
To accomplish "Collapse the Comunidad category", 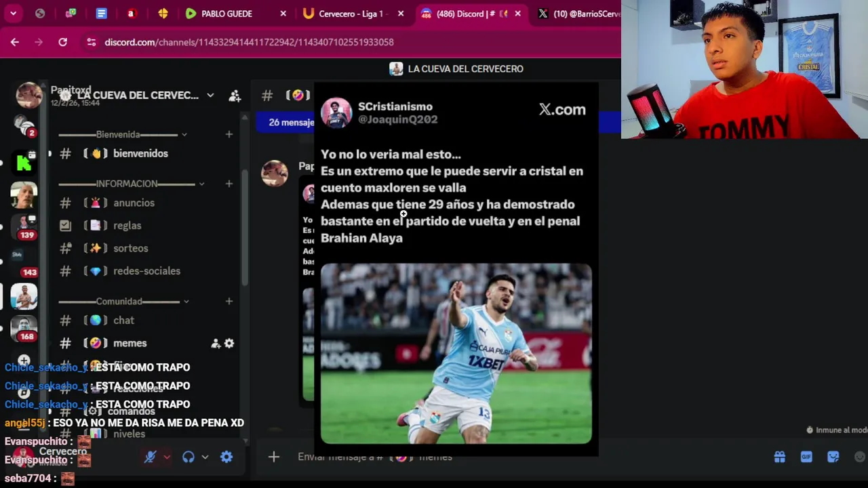I will click(123, 301).
